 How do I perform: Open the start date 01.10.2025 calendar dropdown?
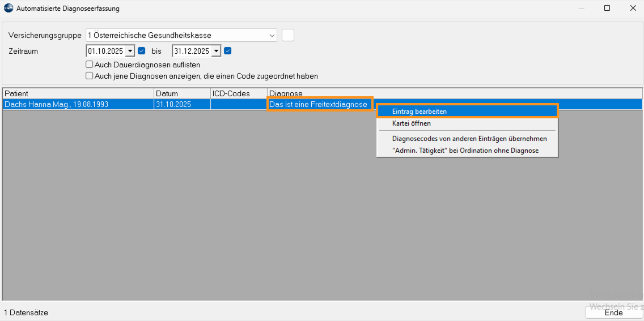(x=130, y=51)
